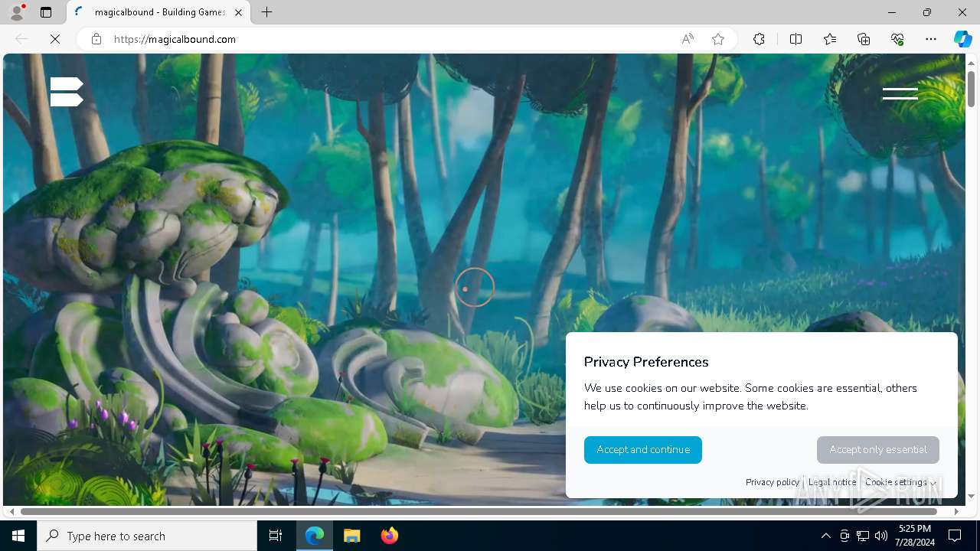Click the magicalbound logo icon

point(67,92)
